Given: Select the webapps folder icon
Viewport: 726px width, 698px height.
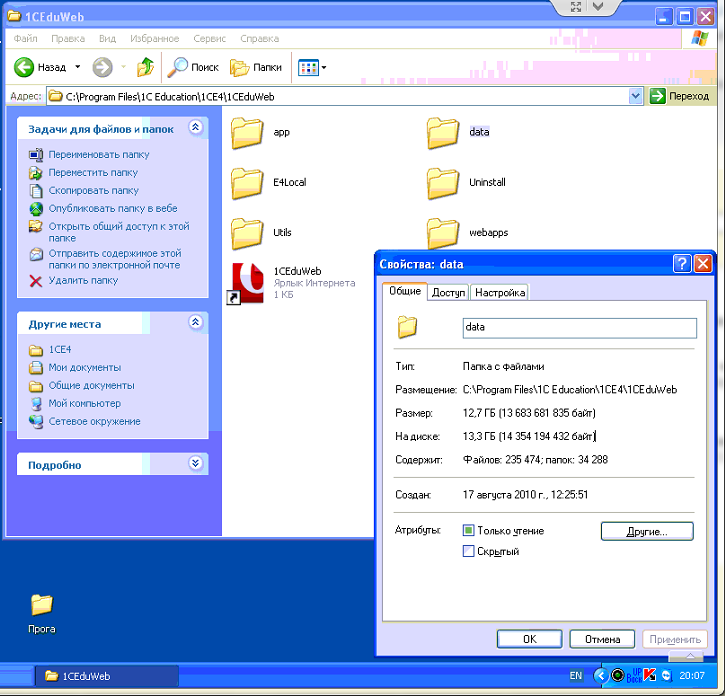Looking at the screenshot, I should [x=443, y=233].
